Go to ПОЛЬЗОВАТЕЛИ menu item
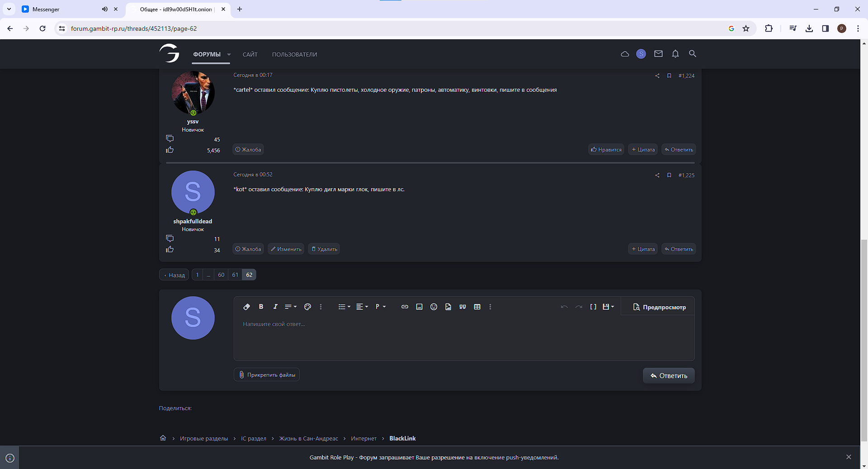Screen dimensions: 868x469 [x=294, y=54]
